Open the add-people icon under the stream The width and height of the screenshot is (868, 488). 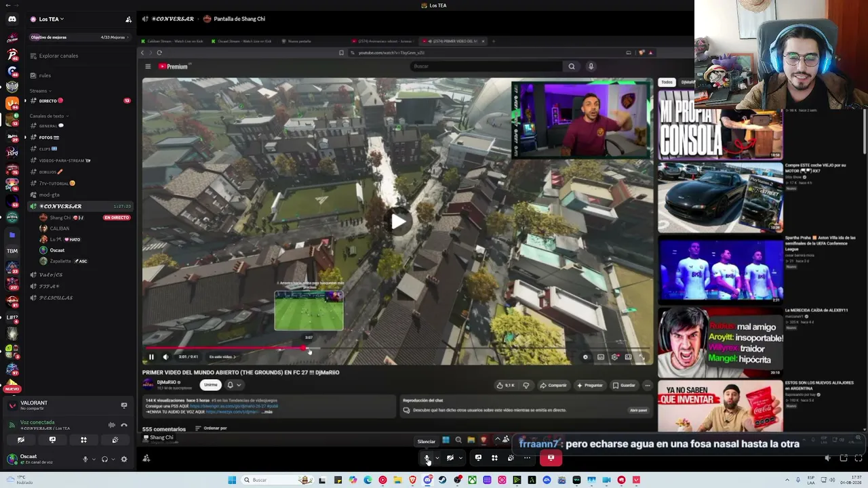point(146,458)
